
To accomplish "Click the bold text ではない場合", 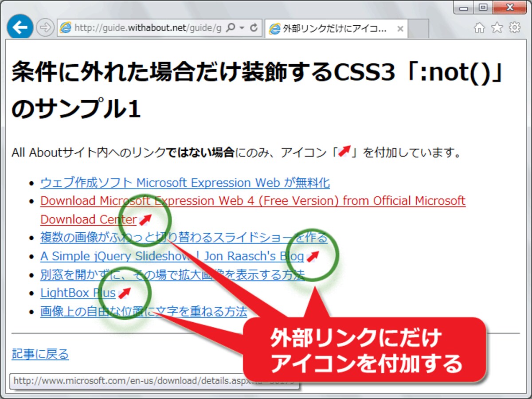I will (x=199, y=153).
